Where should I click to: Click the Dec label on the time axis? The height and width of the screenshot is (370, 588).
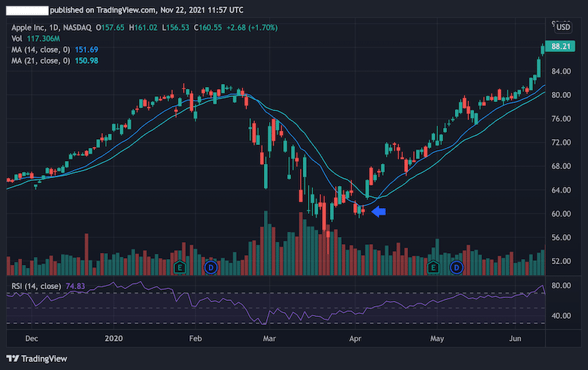point(31,339)
